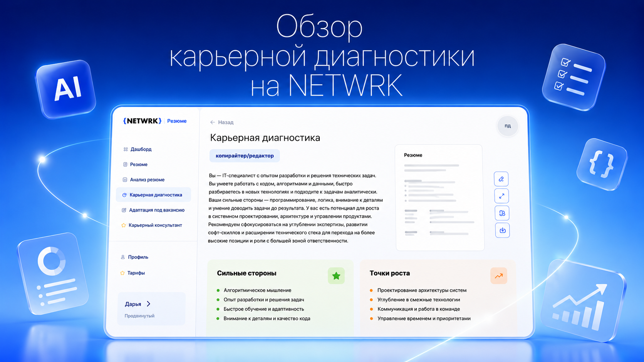Click the chart icon beside Анализ резюме

coord(125,180)
